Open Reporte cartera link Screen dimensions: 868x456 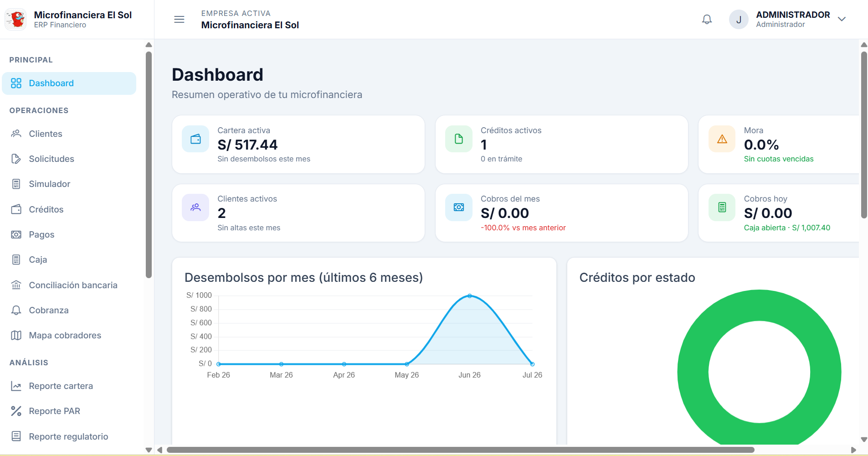(x=69, y=386)
